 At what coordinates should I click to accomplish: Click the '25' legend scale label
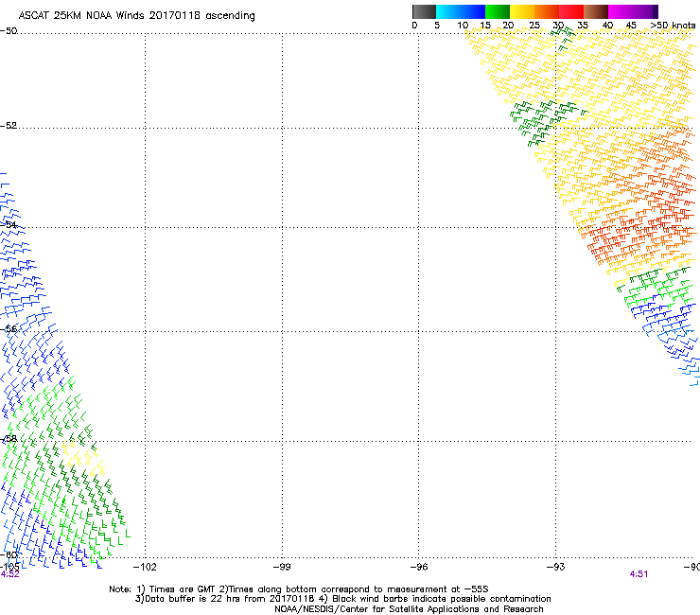coord(534,26)
